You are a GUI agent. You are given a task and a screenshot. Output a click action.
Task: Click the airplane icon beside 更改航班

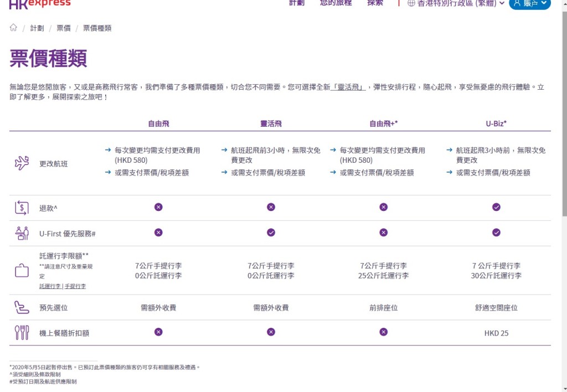[22, 163]
